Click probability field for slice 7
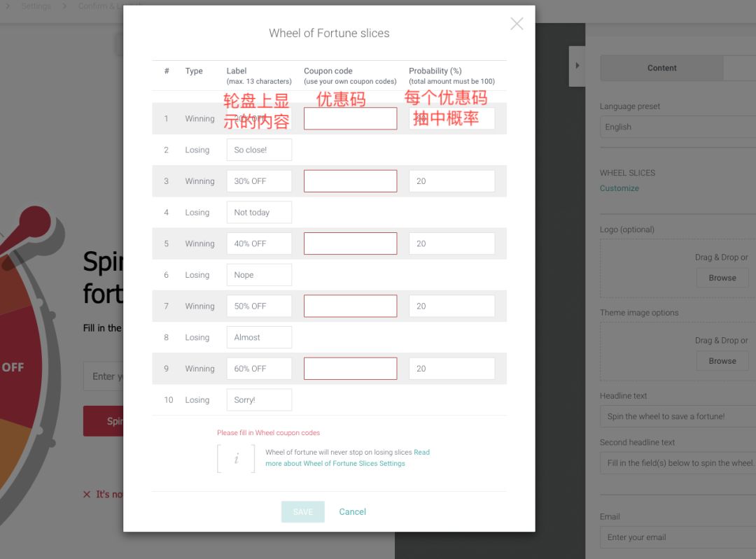Viewport: 756px width, 559px height. pos(451,306)
